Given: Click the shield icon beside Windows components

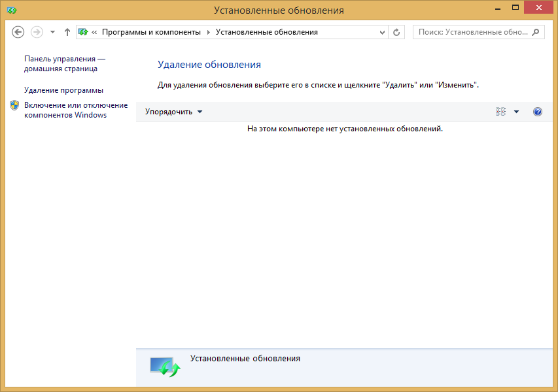Looking at the screenshot, I should 14,105.
